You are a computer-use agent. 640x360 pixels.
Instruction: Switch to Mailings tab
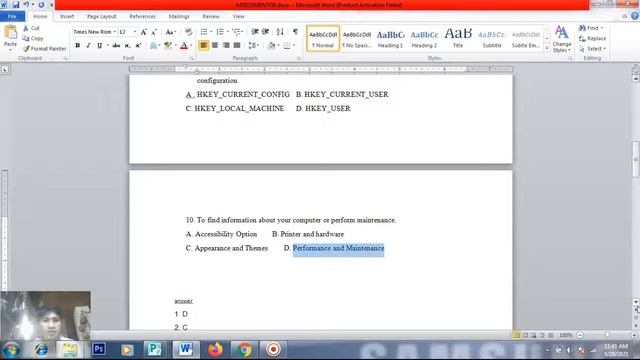(x=179, y=16)
